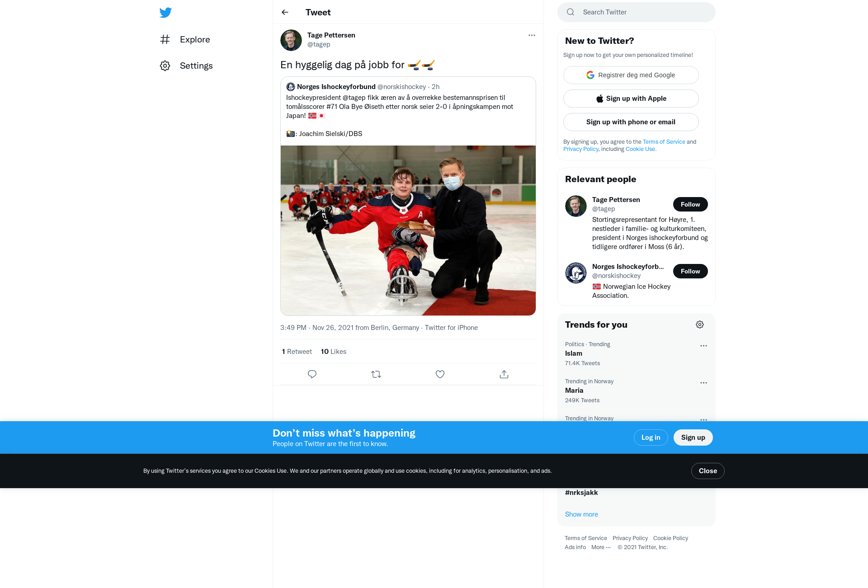Like the tweet with the heart icon
Viewport: 868px width, 588px height.
click(x=440, y=374)
